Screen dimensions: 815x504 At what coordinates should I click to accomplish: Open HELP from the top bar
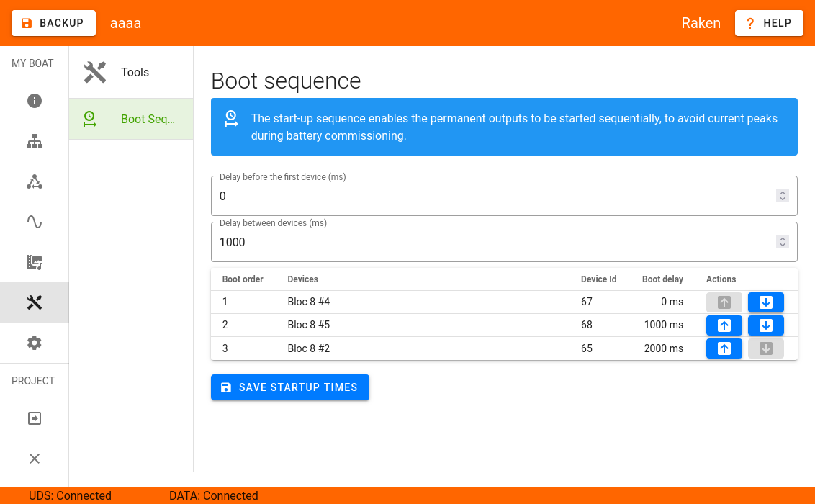click(769, 23)
